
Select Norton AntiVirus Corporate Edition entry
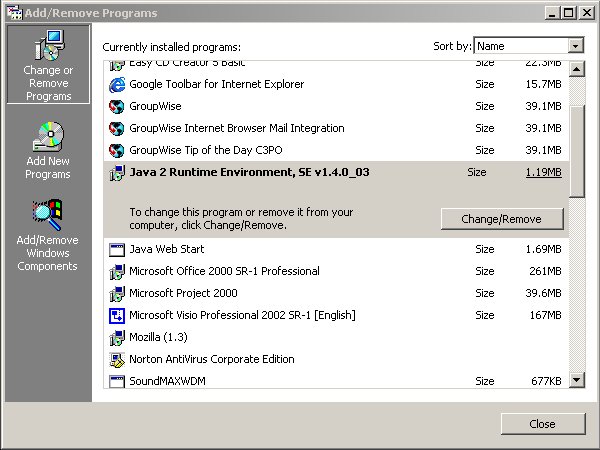[x=212, y=359]
